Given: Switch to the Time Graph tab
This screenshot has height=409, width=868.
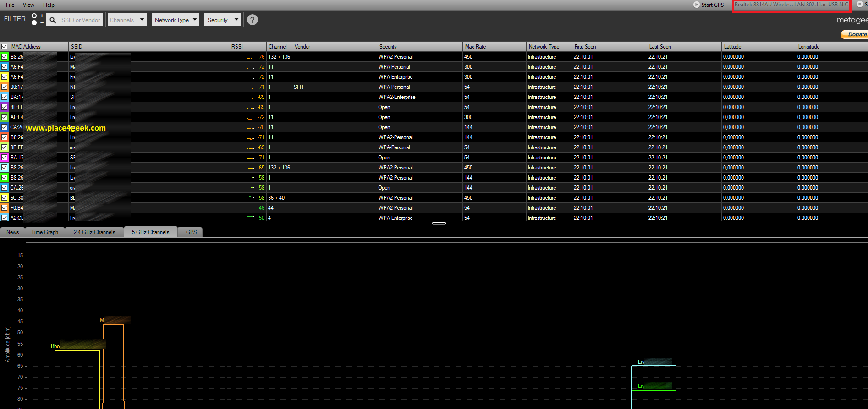Looking at the screenshot, I should point(44,232).
